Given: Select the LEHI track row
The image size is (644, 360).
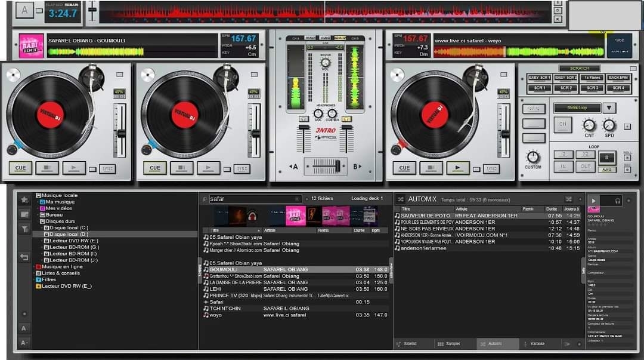Looking at the screenshot, I should pyautogui.click(x=296, y=289).
